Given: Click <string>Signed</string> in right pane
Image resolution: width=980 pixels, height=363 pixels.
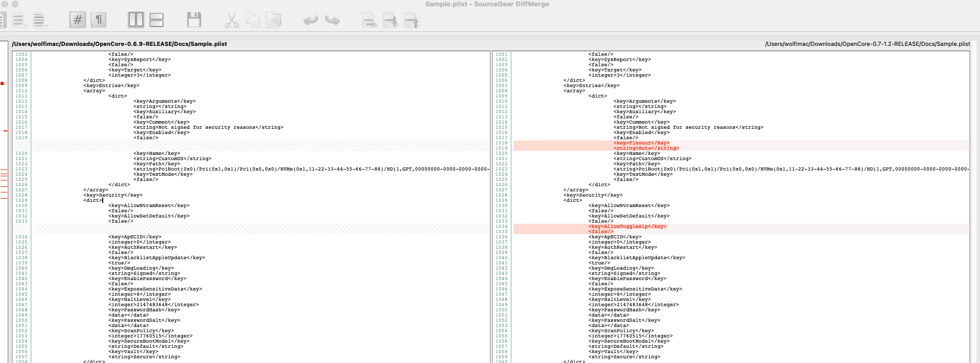Looking at the screenshot, I should pos(624,273).
